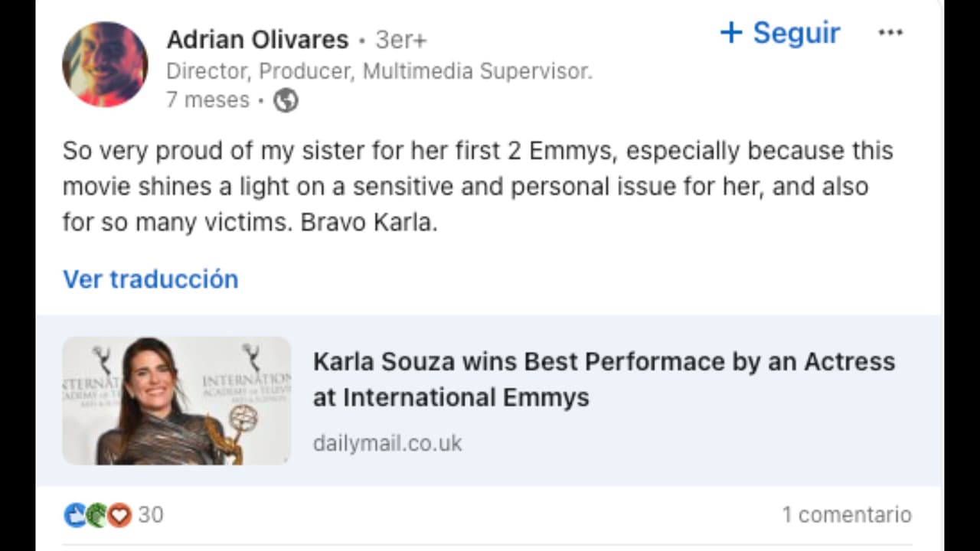Viewport: 980px width, 551px height.
Task: Click the 7 meses timestamp
Action: click(207, 99)
